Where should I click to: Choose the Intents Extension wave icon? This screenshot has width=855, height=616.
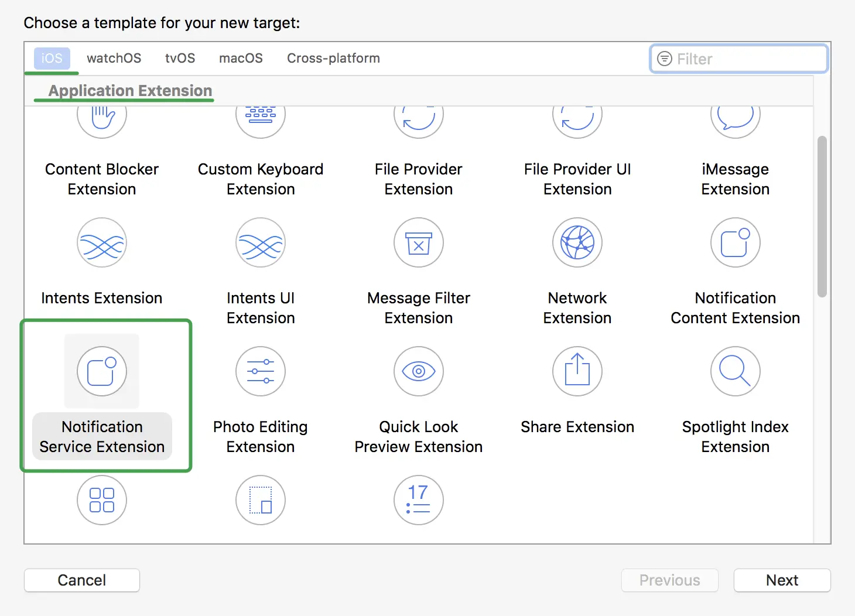pyautogui.click(x=102, y=242)
